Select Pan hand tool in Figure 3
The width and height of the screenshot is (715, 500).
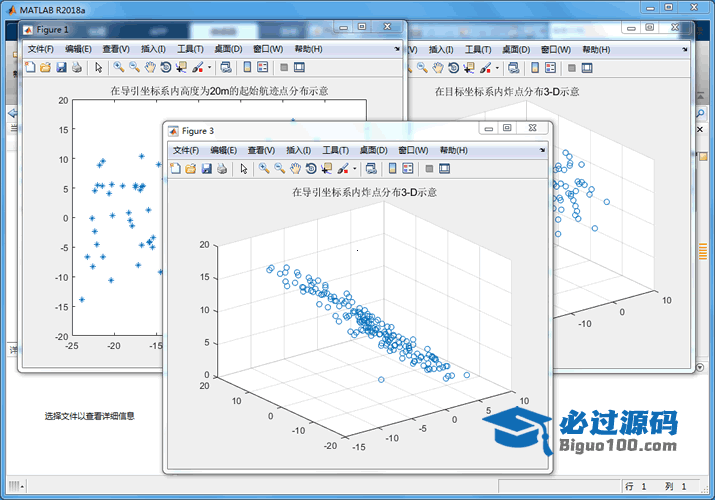coord(295,169)
